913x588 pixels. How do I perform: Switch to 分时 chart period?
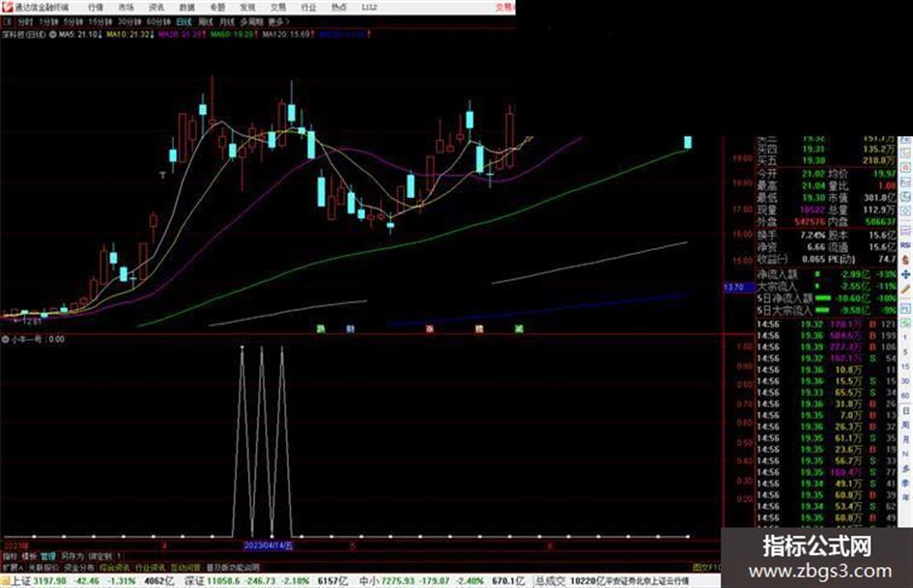tap(24, 22)
